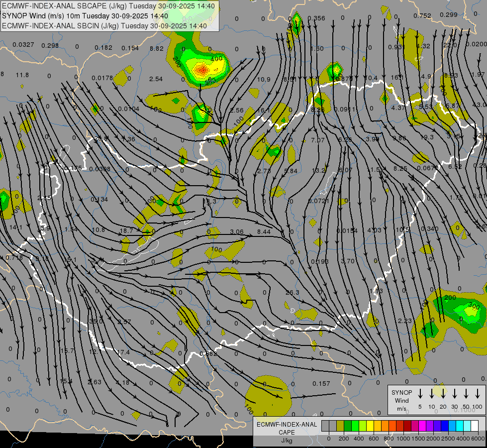Click the map value 19.3

[x=427, y=137]
